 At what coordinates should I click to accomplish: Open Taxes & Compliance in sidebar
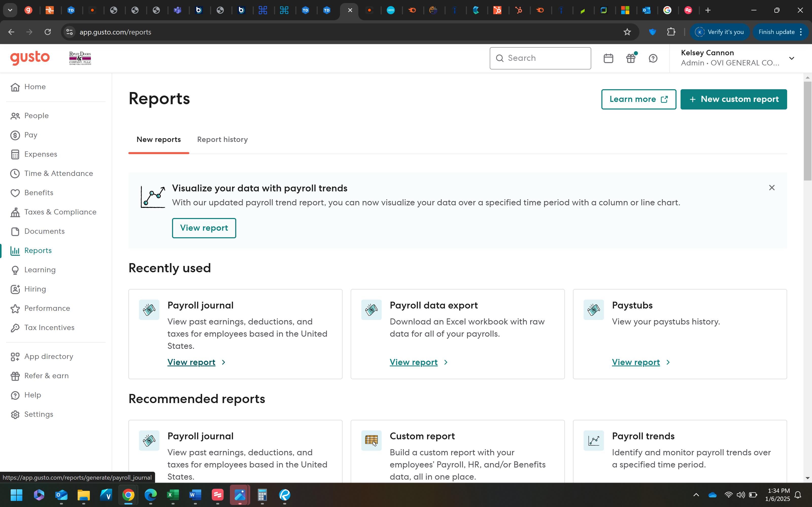[x=60, y=212]
